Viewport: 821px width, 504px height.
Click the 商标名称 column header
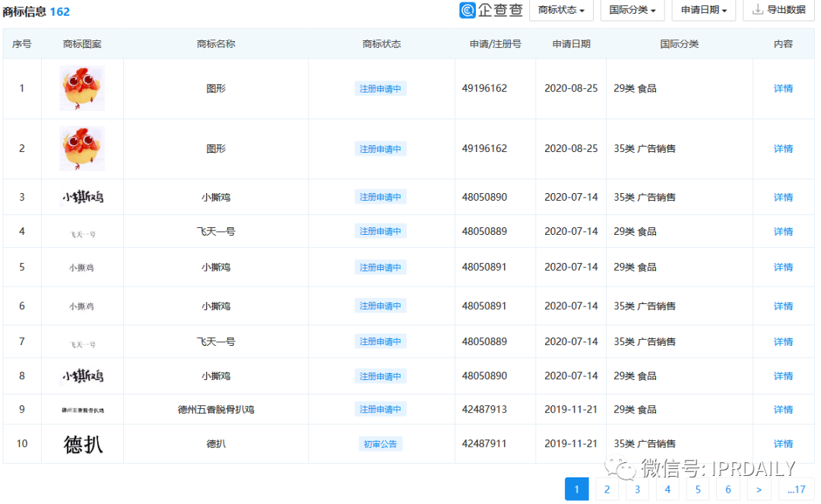216,44
